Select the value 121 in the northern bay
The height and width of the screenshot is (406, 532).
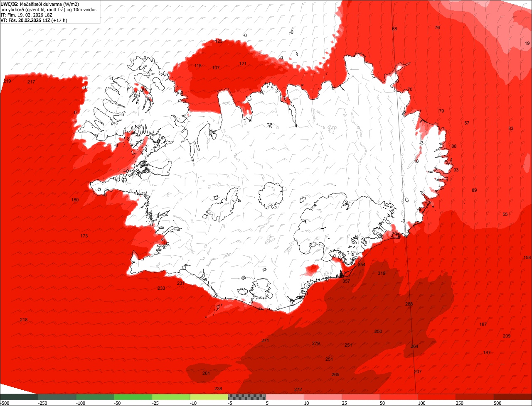click(243, 64)
